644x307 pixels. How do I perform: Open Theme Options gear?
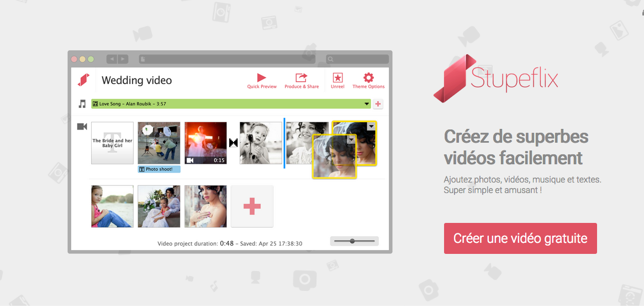tap(368, 78)
